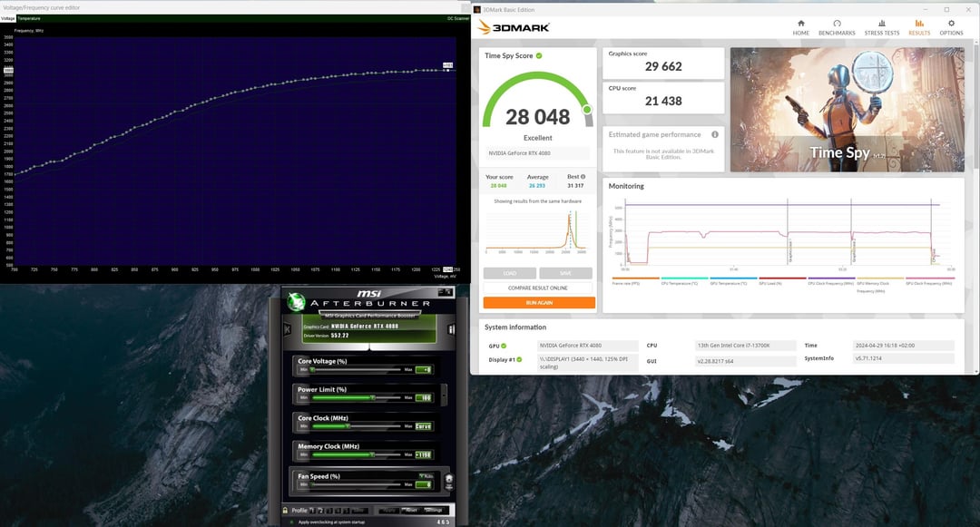Click the Fan Speed slider track
980x527 pixels.
(357, 484)
